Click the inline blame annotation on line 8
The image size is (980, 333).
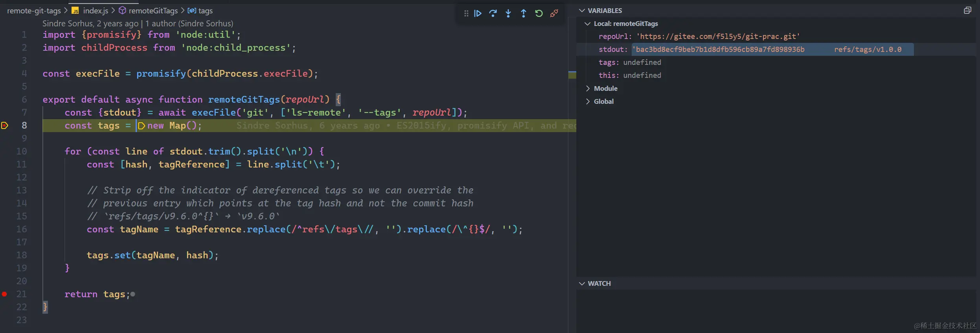coord(406,126)
